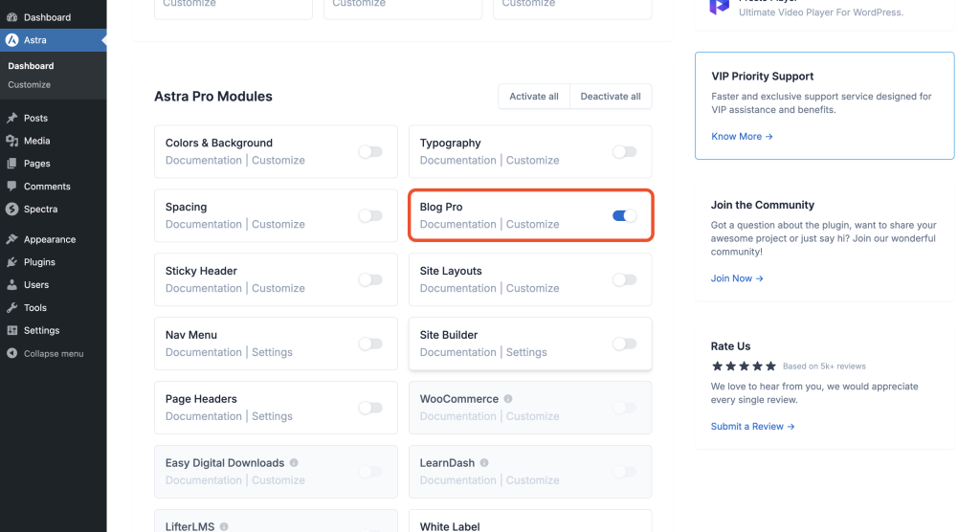Viewport: 980px width, 532px height.
Task: Click the Submit a Review link
Action: pyautogui.click(x=752, y=427)
